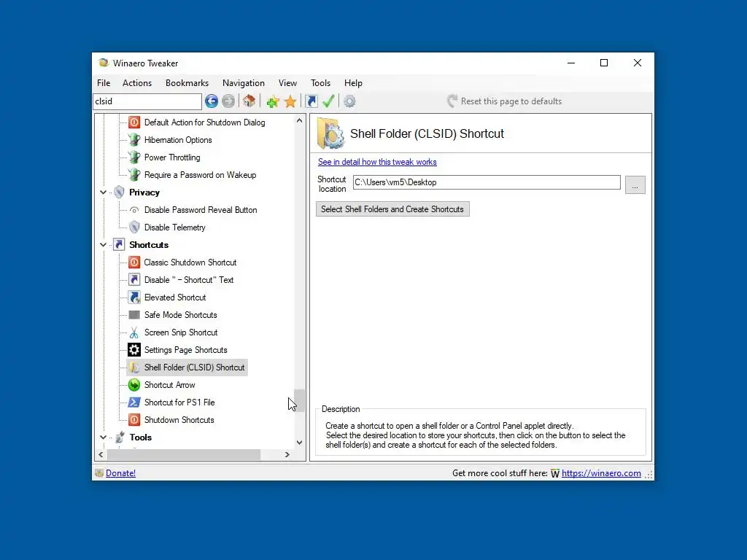
Task: Click the Shortcut location path field
Action: (x=487, y=182)
